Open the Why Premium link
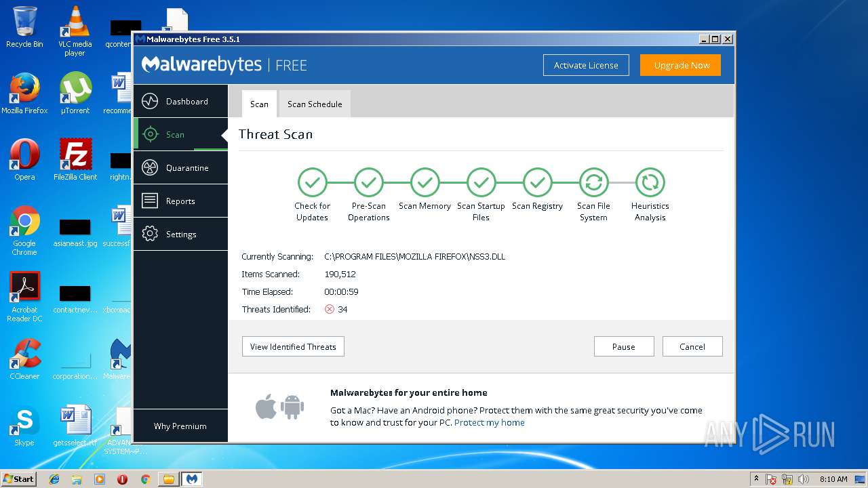 [180, 426]
